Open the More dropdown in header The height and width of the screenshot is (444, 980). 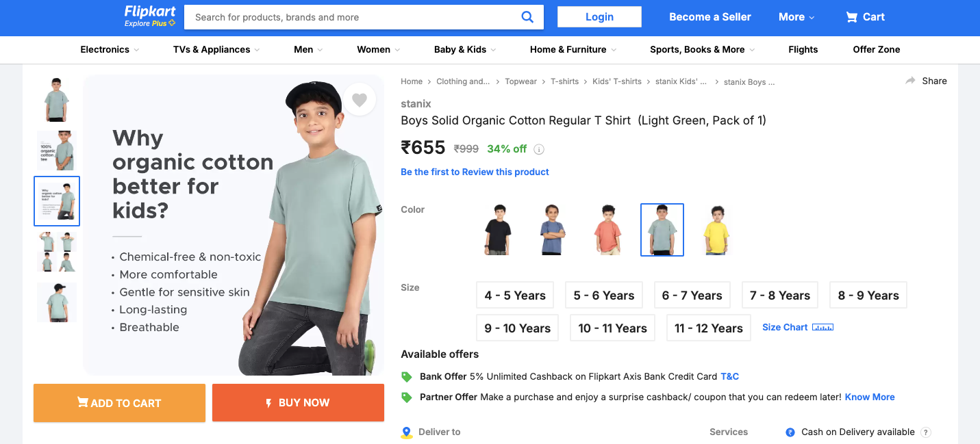tap(796, 17)
